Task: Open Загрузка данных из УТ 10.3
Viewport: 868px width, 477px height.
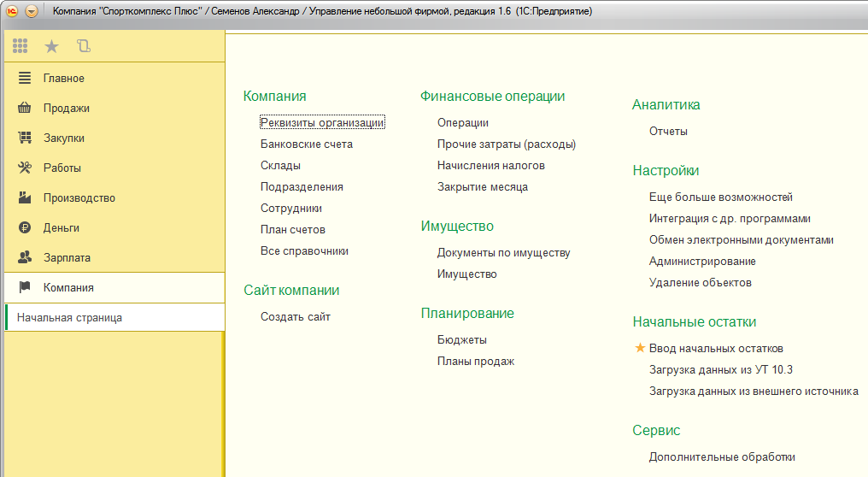Action: pos(721,369)
